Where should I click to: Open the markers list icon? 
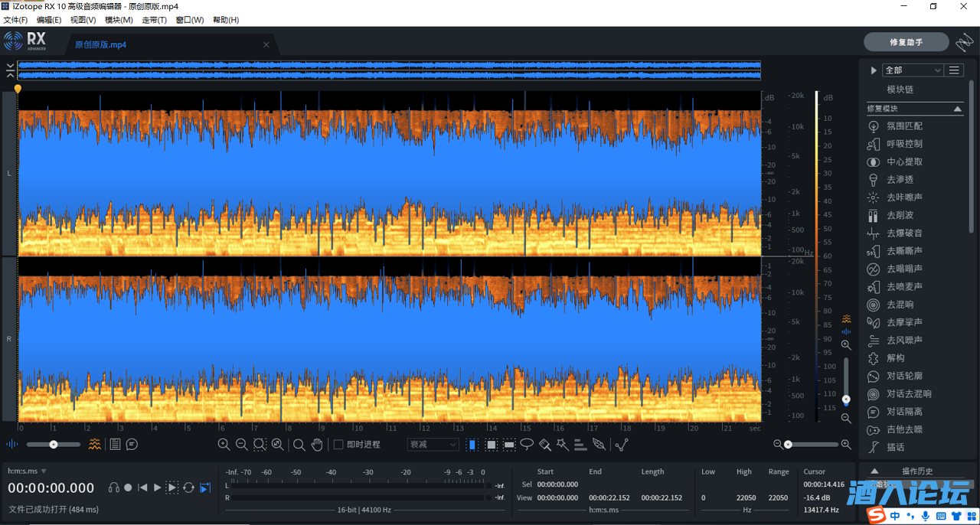115,444
